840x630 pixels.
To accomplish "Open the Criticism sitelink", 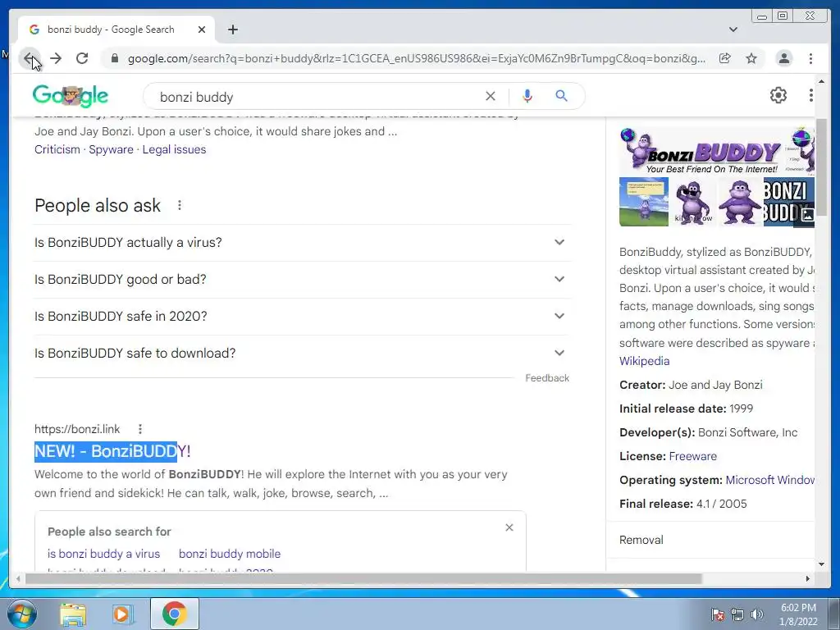I will point(57,149).
